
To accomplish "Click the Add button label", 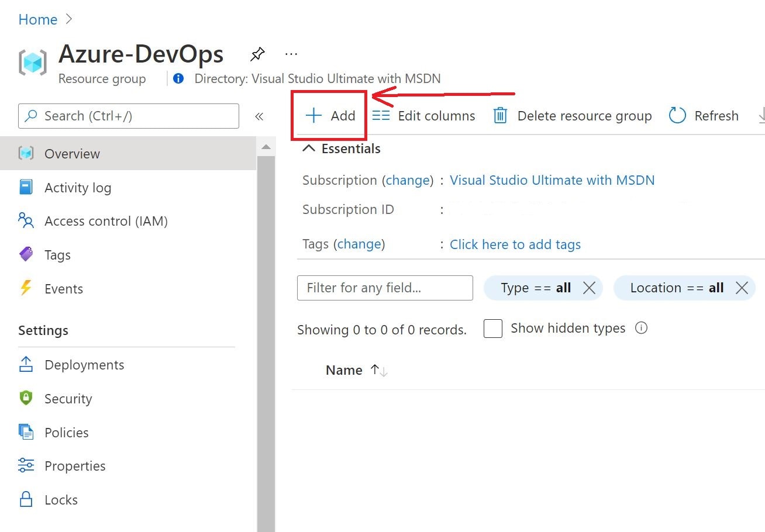I will coord(343,116).
